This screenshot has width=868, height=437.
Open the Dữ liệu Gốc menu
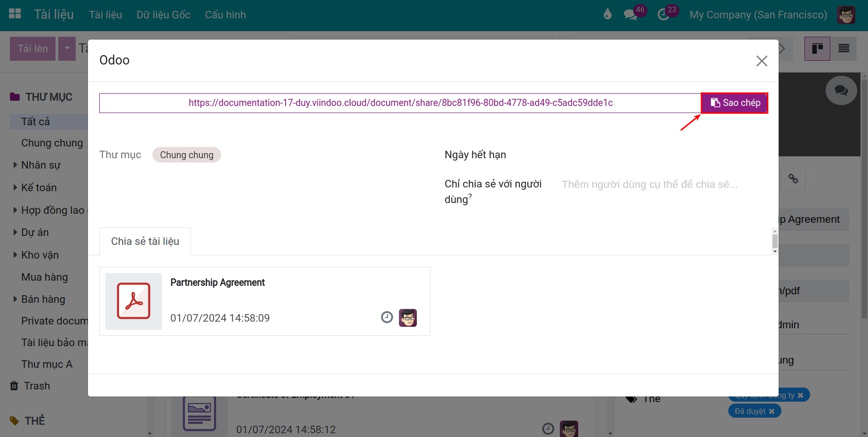point(163,15)
